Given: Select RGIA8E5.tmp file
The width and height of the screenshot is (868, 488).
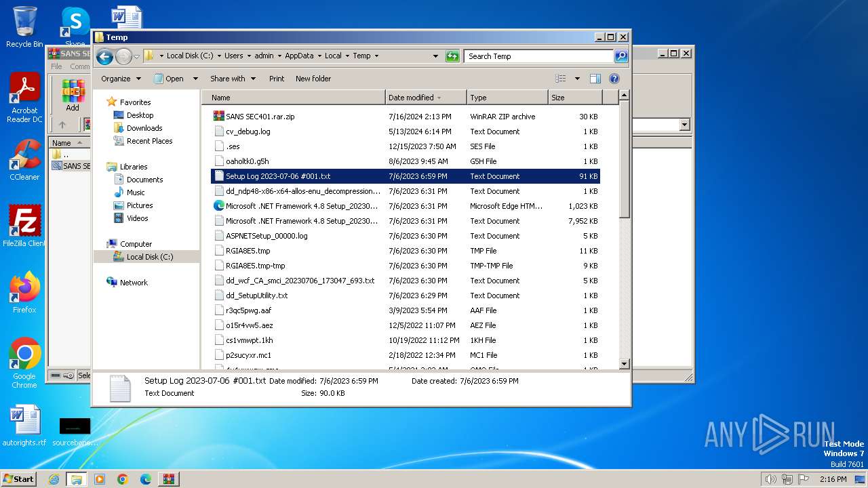Looking at the screenshot, I should point(248,251).
